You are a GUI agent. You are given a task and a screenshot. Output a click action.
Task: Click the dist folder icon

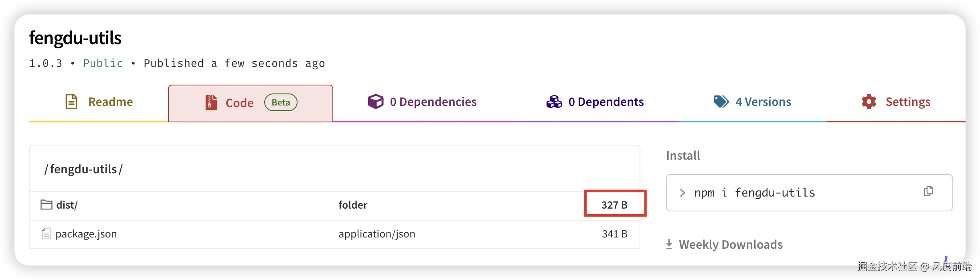47,205
